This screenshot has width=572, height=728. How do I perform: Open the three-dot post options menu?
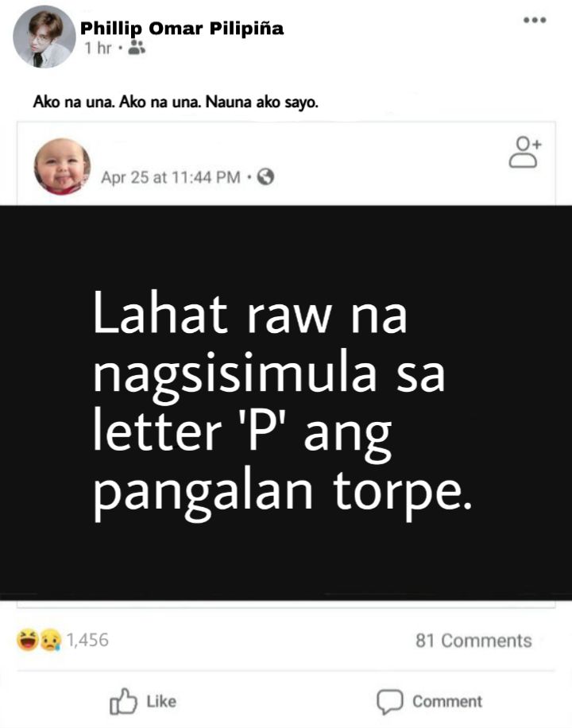click(x=535, y=20)
